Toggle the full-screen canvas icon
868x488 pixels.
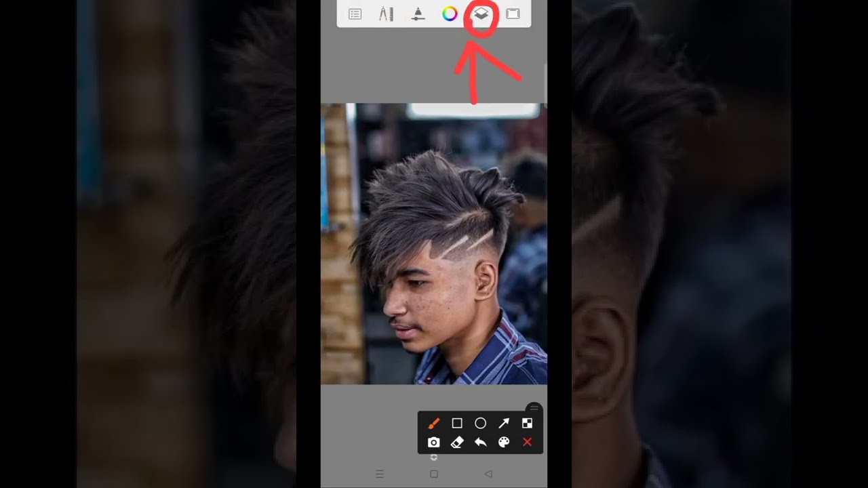[513, 14]
